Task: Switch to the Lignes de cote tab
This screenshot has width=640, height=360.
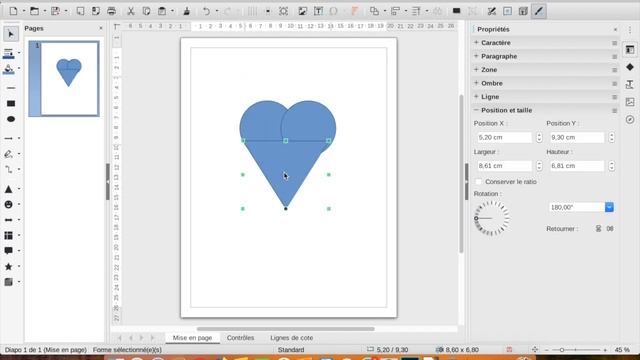Action: [291, 338]
